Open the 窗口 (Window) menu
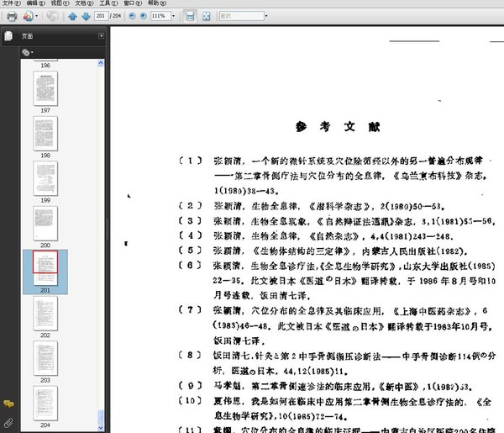This screenshot has width=504, height=433. pos(133,3)
